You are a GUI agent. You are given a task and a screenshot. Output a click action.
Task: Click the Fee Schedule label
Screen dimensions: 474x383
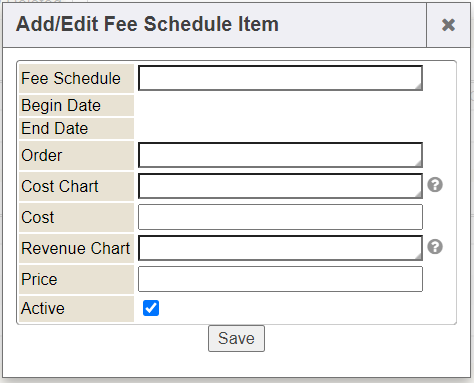tap(71, 79)
